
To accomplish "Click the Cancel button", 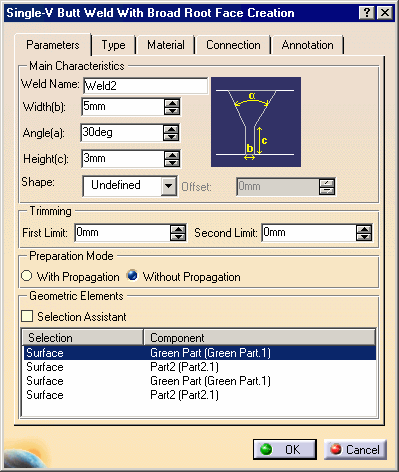I will coord(355,449).
